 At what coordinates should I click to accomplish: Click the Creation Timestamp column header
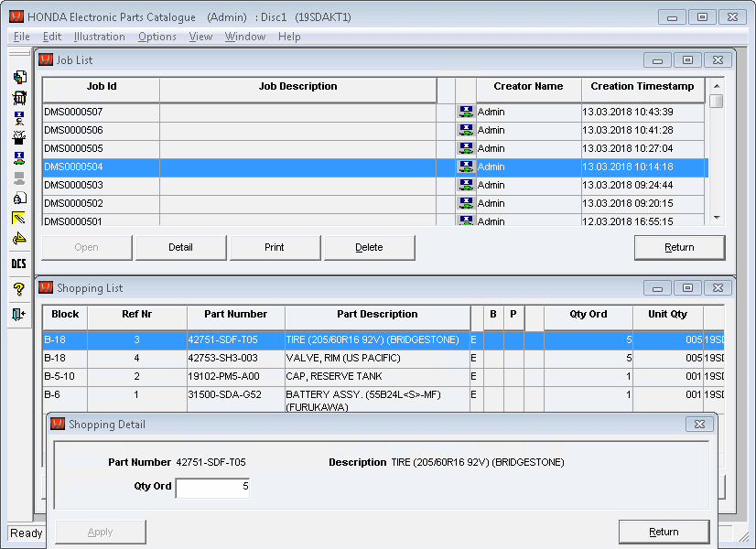643,90
